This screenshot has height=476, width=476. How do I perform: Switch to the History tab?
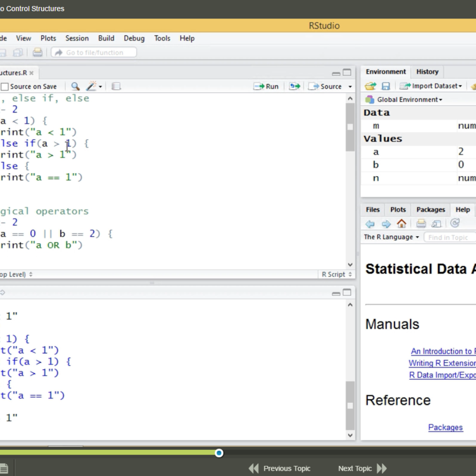point(427,71)
